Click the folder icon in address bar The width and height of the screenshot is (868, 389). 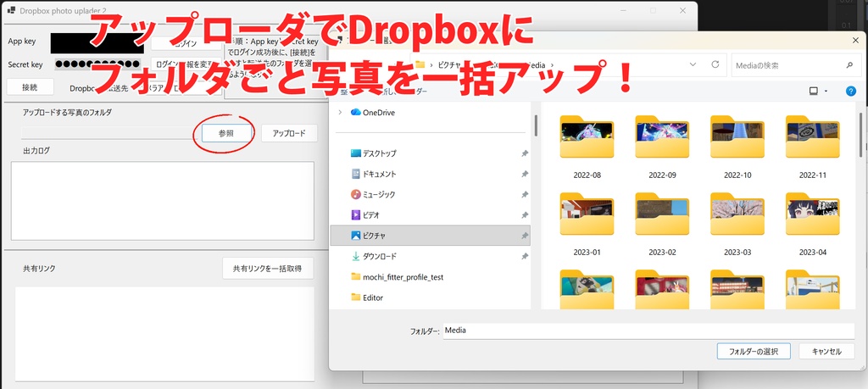pyautogui.click(x=420, y=64)
